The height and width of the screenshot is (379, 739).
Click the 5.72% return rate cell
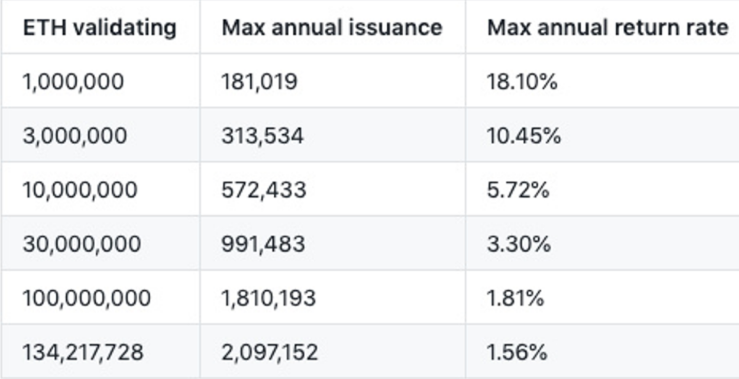(x=518, y=190)
